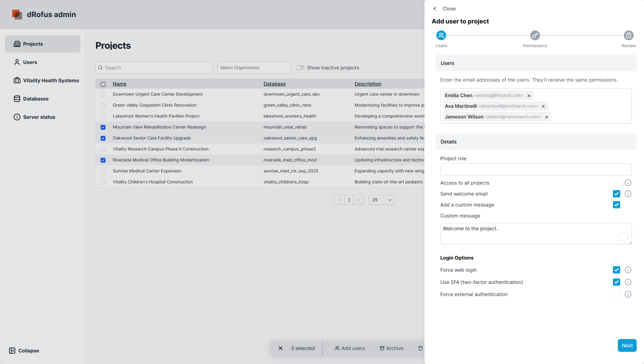
Task: Archive the selected projects
Action: coord(392,348)
